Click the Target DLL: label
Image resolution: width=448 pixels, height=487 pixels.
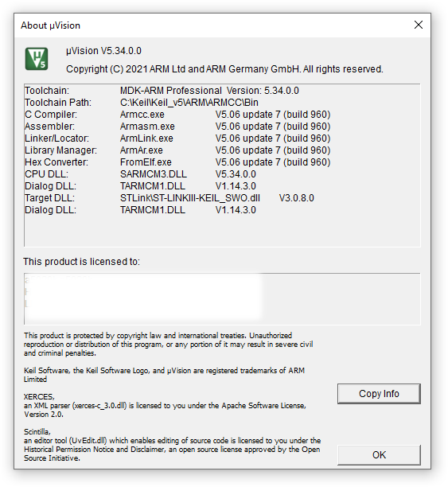[x=49, y=198]
